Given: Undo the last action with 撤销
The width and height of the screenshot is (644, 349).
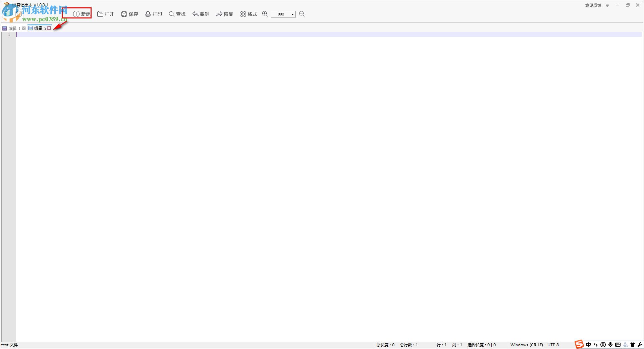Looking at the screenshot, I should tap(201, 14).
